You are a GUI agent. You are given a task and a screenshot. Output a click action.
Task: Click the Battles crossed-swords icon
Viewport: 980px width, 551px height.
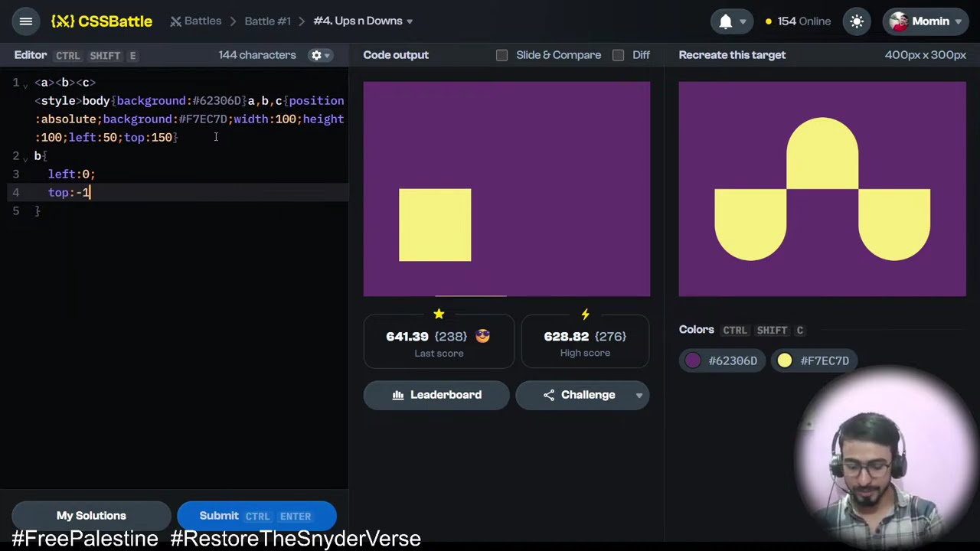click(x=175, y=21)
